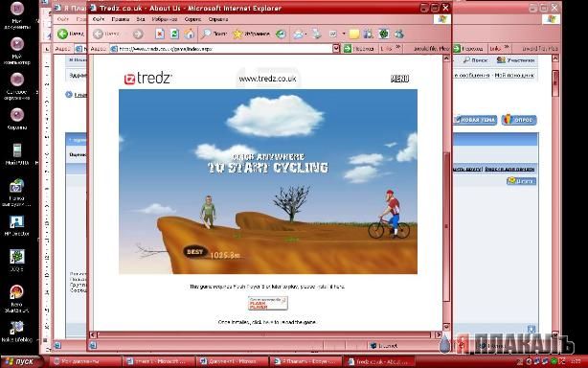588x368 pixels.
Task: Open Мои документы desktop icon
Action: coord(17,15)
